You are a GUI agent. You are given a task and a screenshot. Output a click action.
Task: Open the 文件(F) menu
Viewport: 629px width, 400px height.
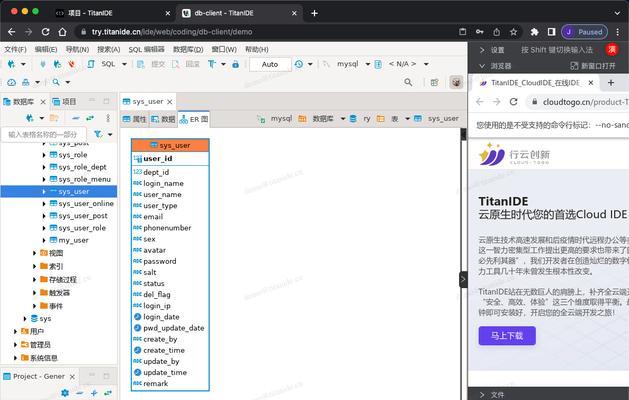click(15, 49)
